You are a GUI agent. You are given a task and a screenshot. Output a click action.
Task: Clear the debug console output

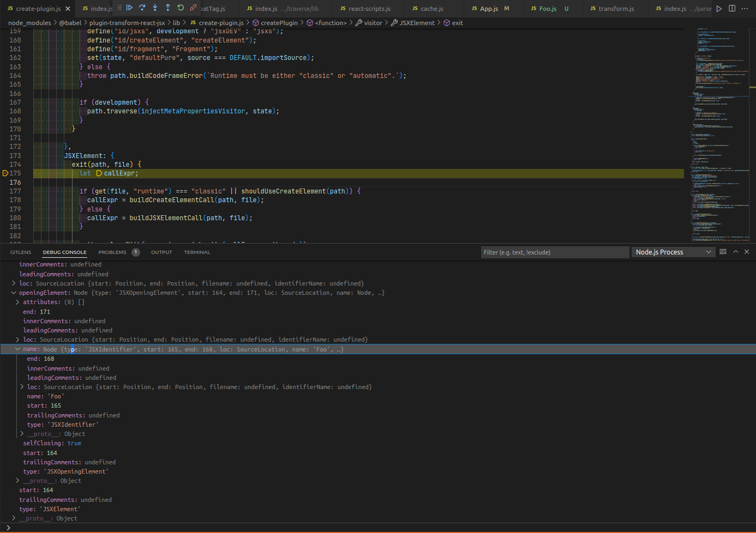pyautogui.click(x=723, y=252)
